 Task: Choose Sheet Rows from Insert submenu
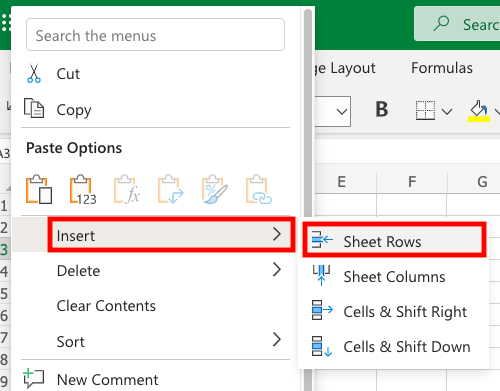click(x=394, y=241)
